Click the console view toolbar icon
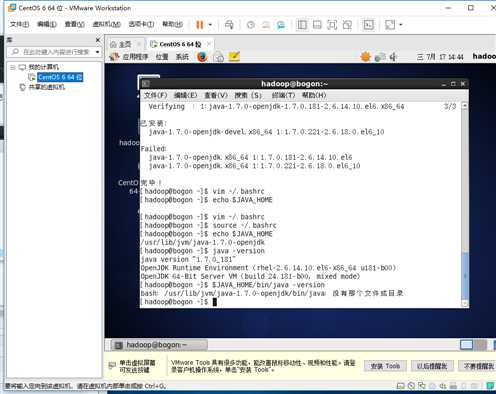This screenshot has width=496, height=394. point(368,25)
